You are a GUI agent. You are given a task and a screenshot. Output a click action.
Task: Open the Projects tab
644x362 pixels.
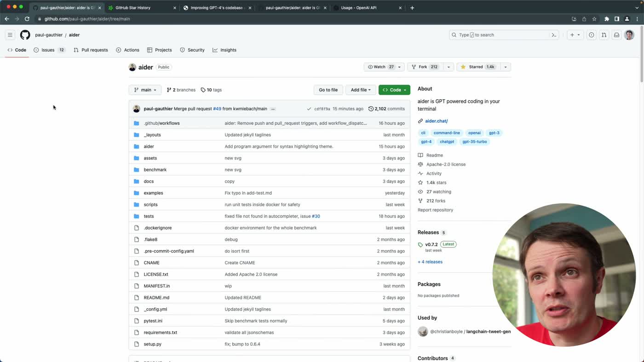pyautogui.click(x=159, y=50)
